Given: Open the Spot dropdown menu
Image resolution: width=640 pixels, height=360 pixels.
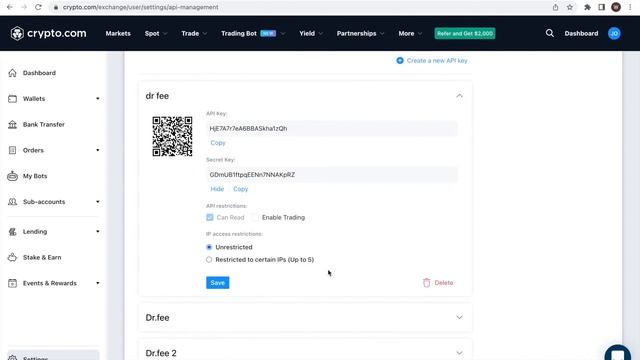Looking at the screenshot, I should click(156, 33).
